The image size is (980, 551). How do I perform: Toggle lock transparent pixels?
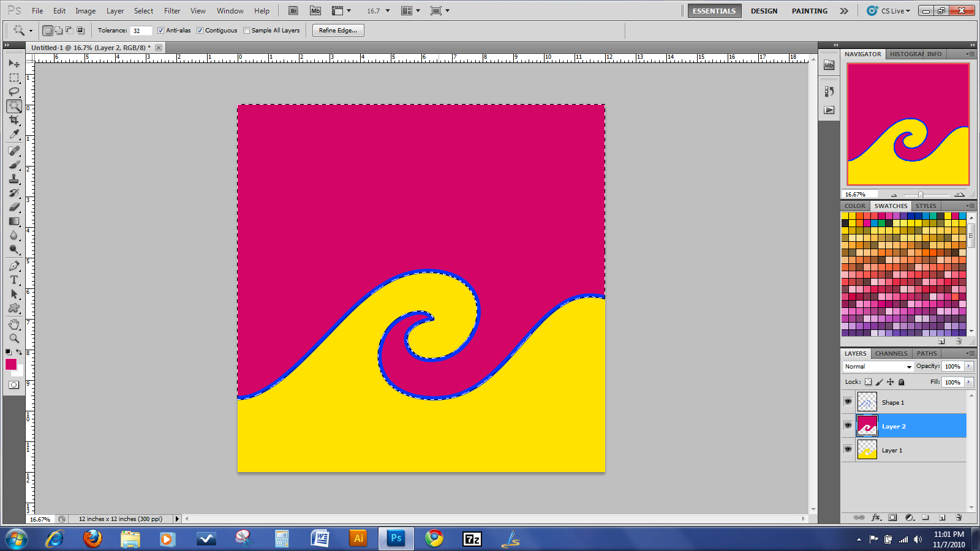tap(868, 382)
